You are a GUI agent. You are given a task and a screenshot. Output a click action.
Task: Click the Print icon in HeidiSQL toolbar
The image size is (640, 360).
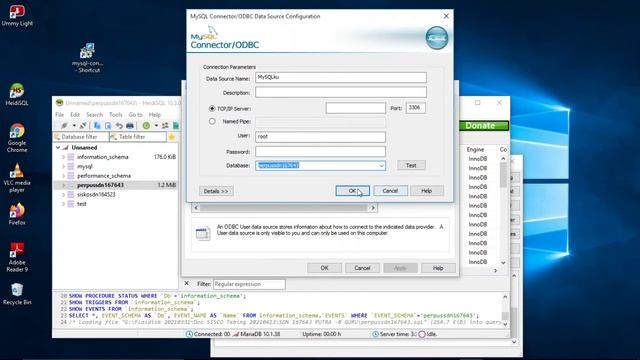[x=130, y=126]
